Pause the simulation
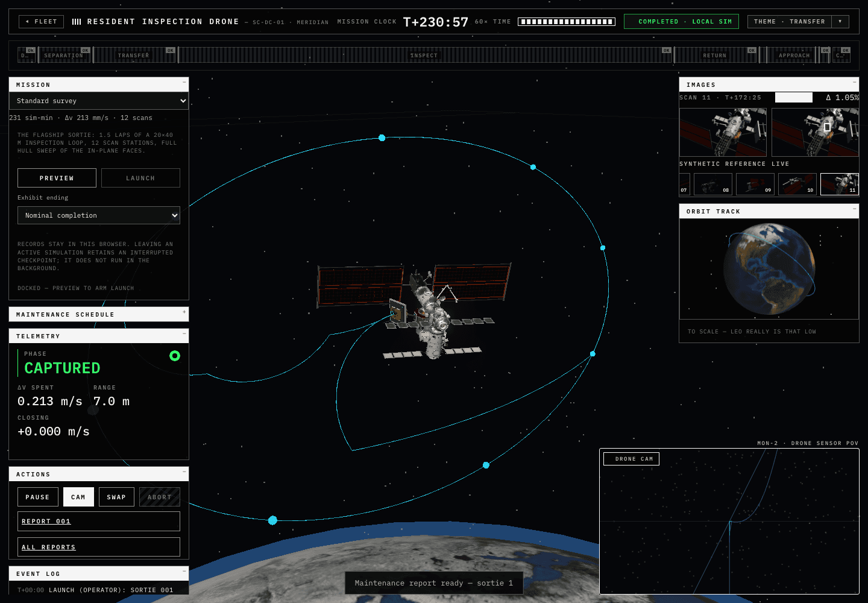Screen dimensions: 868x603 pyautogui.click(x=38, y=497)
